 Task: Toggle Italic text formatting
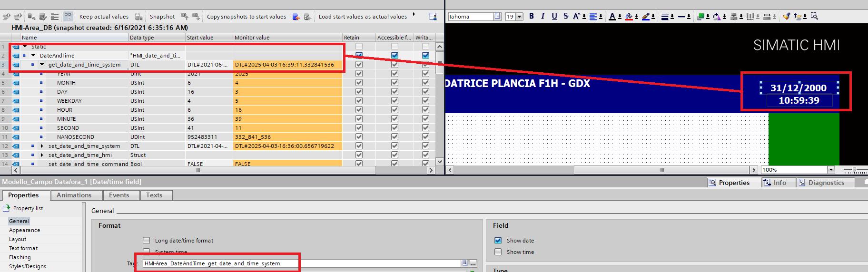tap(542, 16)
